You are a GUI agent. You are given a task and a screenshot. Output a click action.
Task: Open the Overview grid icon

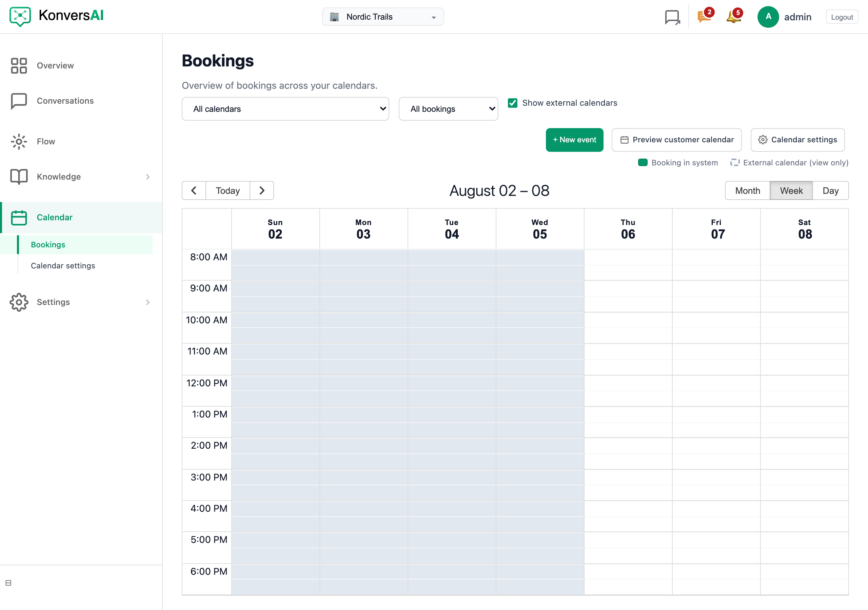point(19,65)
